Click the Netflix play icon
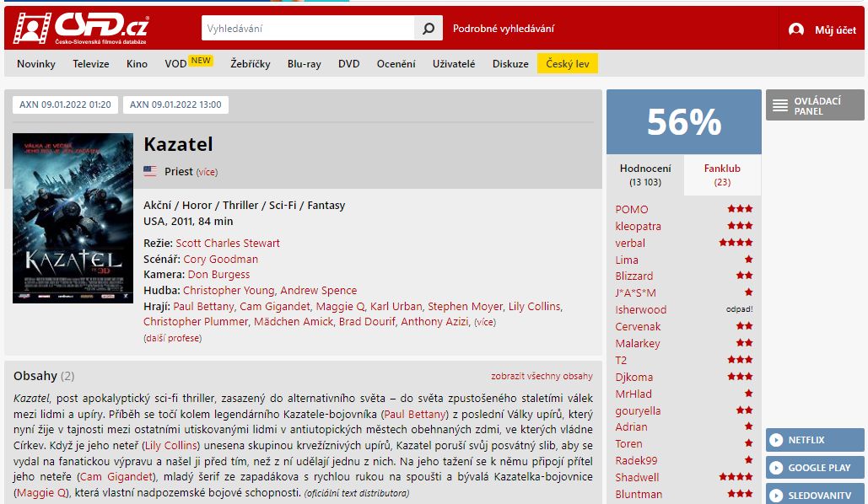 (x=777, y=440)
